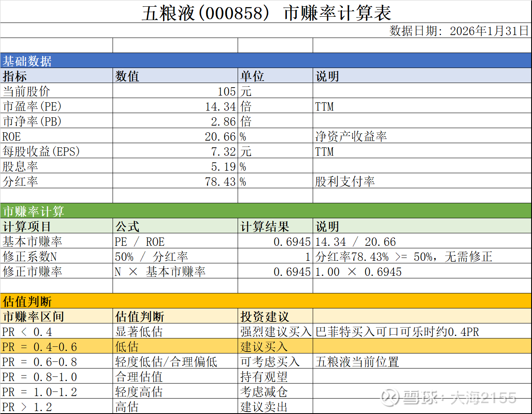Select the 修正系数N row label
Viewport: 532px width, 414px height.
point(56,256)
